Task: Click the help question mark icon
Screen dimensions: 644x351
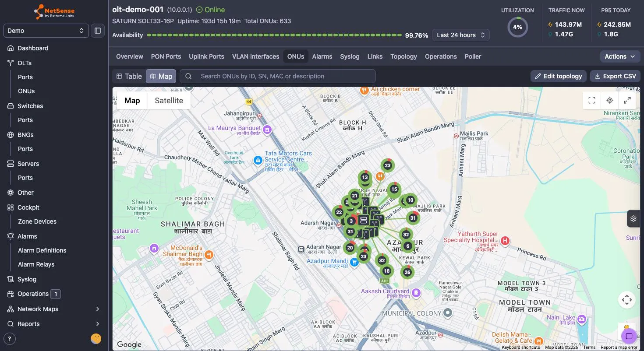Action: 10,338
